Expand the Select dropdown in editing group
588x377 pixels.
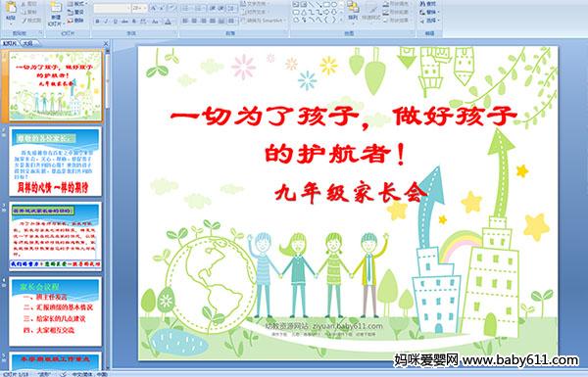coord(429,21)
